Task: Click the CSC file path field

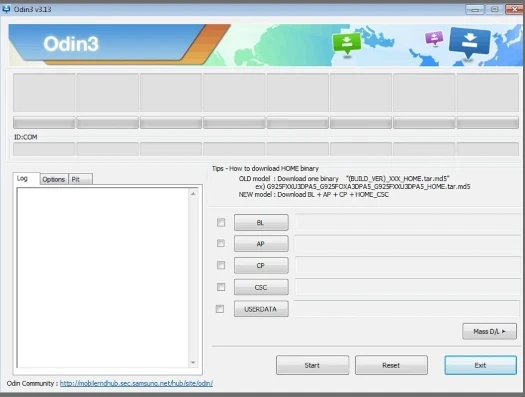Action: (x=407, y=287)
